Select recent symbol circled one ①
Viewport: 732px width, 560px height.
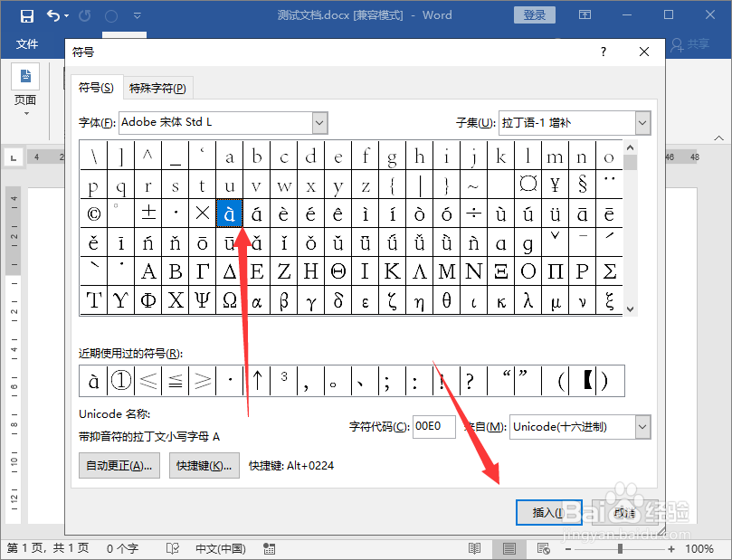[x=121, y=381]
